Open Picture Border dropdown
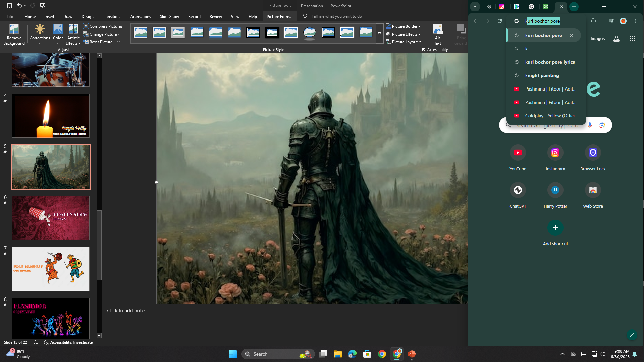The width and height of the screenshot is (644, 362). tap(403, 26)
